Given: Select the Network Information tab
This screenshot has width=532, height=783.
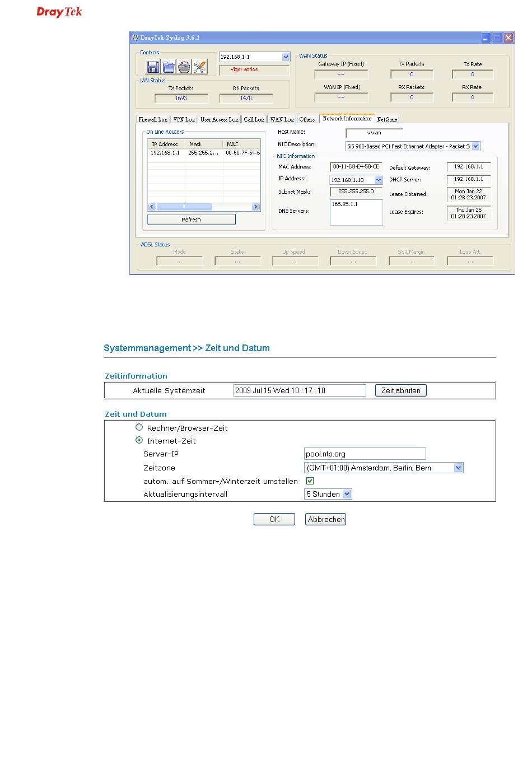Looking at the screenshot, I should [x=347, y=119].
